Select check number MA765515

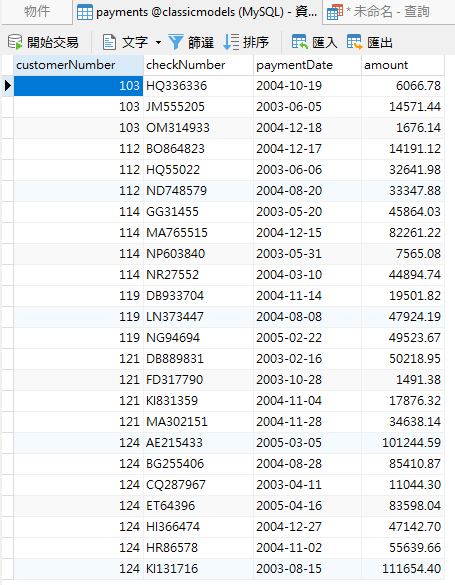(x=198, y=233)
